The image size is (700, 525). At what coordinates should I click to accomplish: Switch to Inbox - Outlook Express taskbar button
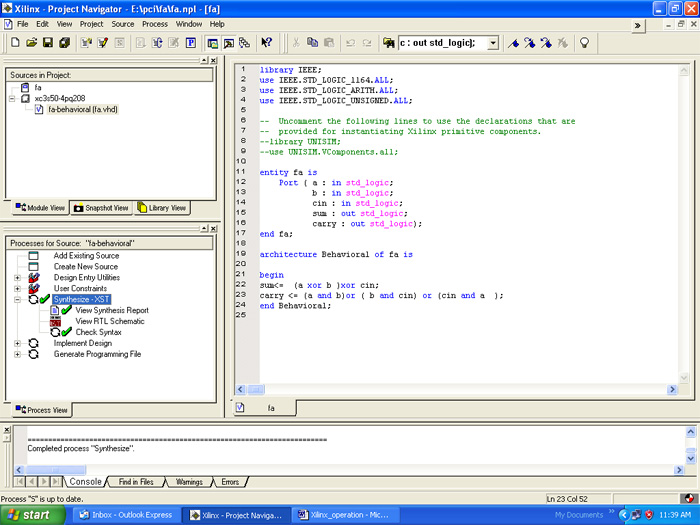[126, 515]
